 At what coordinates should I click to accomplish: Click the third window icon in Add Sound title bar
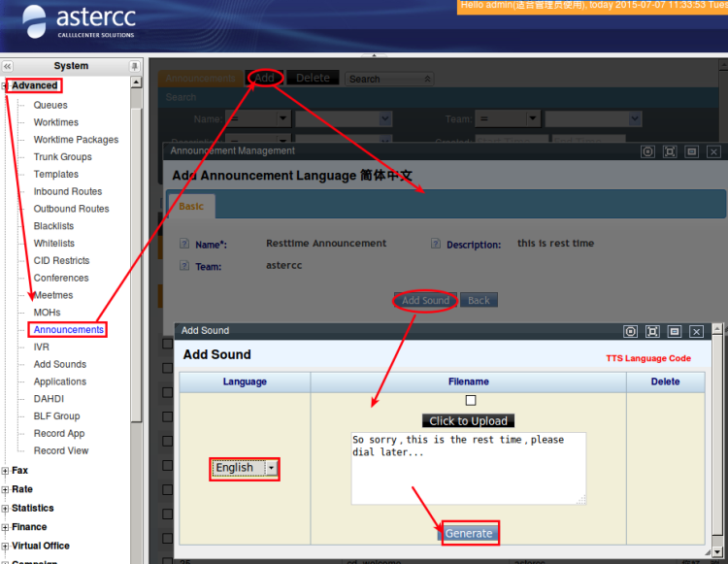(x=675, y=331)
